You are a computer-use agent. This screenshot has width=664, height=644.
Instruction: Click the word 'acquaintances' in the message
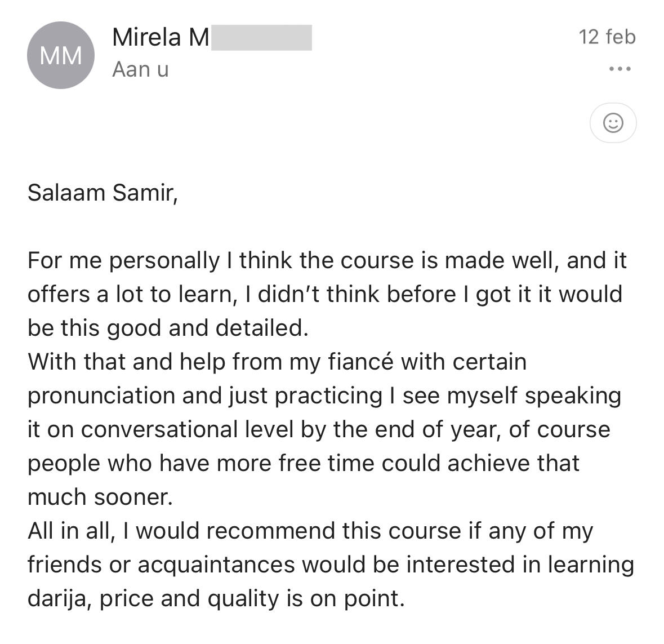click(x=216, y=565)
